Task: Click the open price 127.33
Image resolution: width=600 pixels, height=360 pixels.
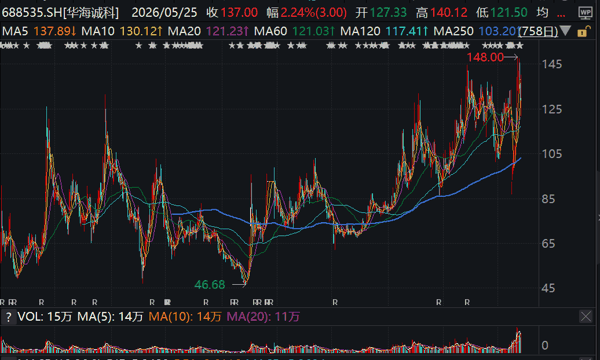Action: (388, 13)
